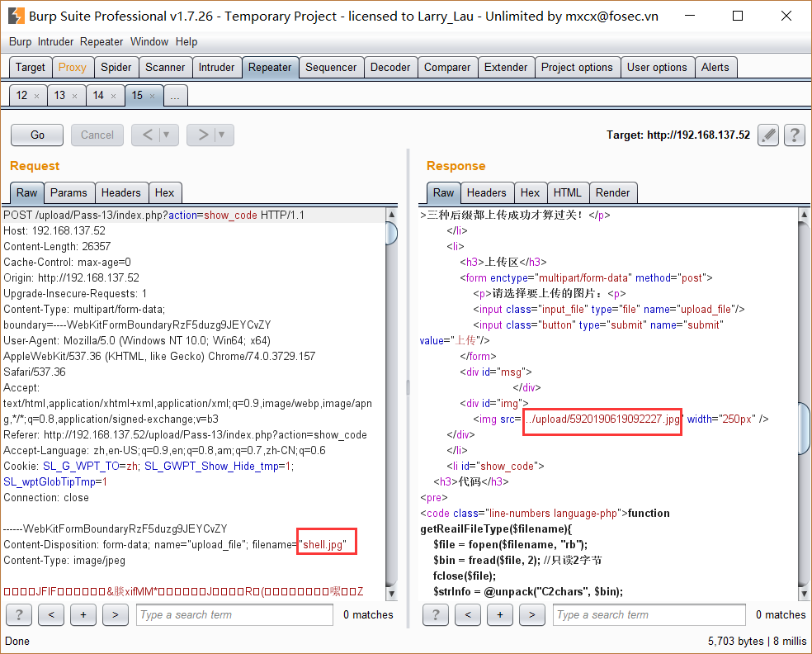The height and width of the screenshot is (654, 812).
Task: Click request search plus options button
Action: tap(83, 615)
